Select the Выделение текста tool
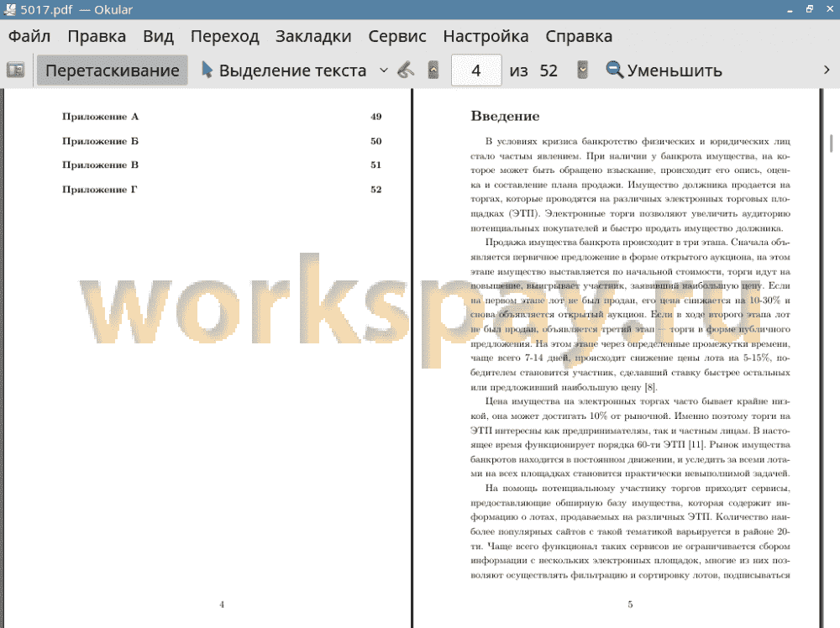Viewport: 840px width, 628px height. click(284, 71)
